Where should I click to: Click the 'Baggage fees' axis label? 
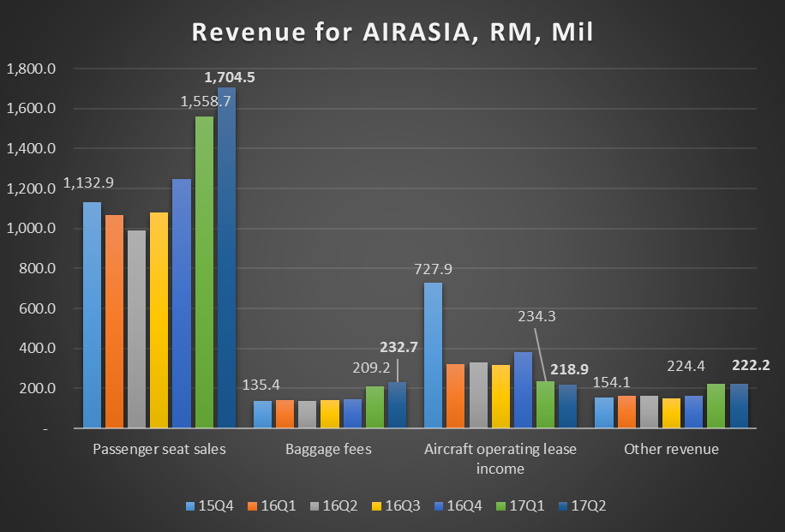click(328, 450)
